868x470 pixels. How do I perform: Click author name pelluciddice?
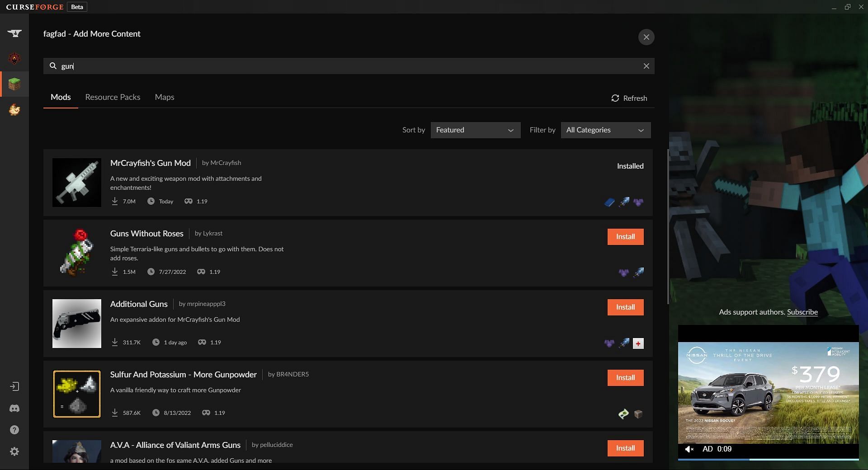point(276,445)
